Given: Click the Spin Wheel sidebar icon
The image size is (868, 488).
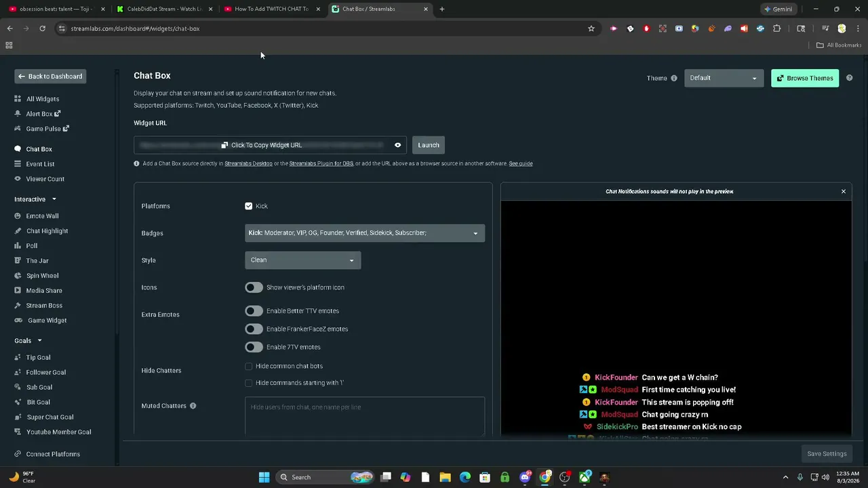Looking at the screenshot, I should [18, 276].
